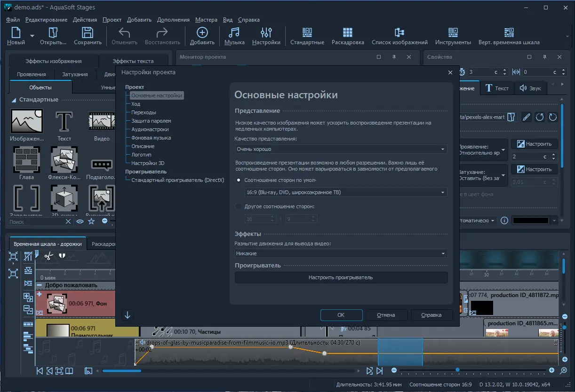This screenshot has height=392, width=575.
Task: Toggle the eye visibility filter in toolbox
Action: [80, 221]
